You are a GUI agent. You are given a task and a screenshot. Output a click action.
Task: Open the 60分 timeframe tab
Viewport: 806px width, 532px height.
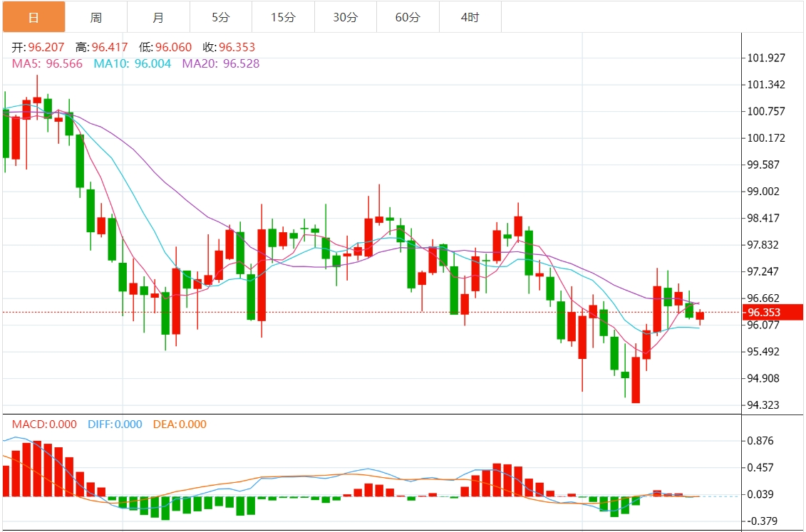coord(408,17)
